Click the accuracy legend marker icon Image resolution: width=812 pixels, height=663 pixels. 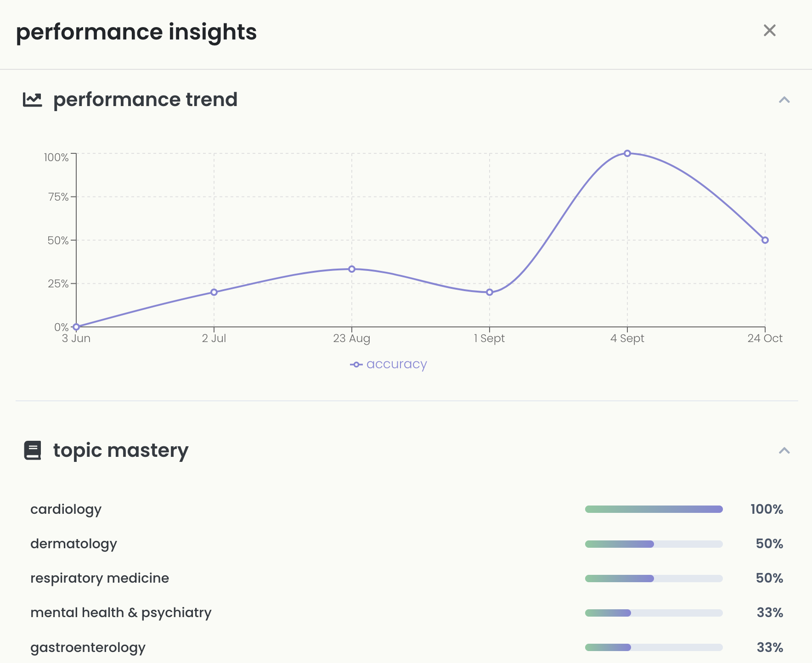click(x=356, y=364)
